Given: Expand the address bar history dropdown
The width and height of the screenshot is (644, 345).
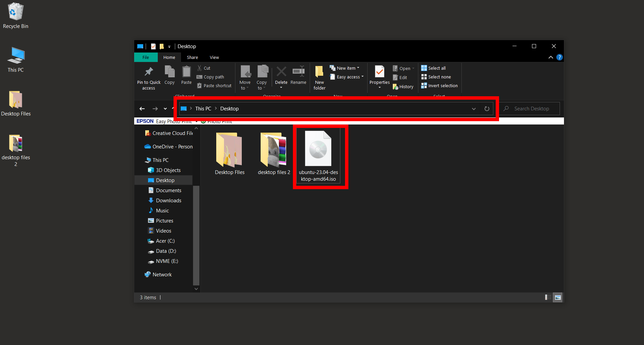Looking at the screenshot, I should (473, 108).
